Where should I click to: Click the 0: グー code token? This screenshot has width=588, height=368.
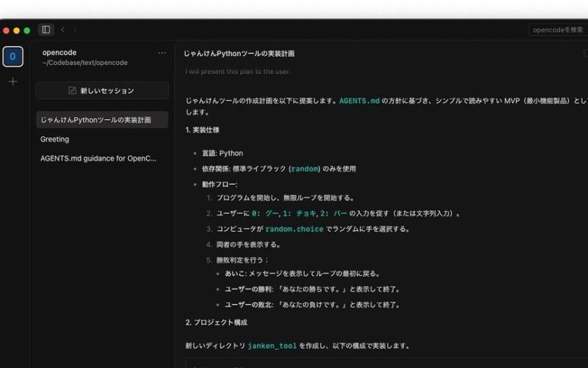[x=265, y=213]
